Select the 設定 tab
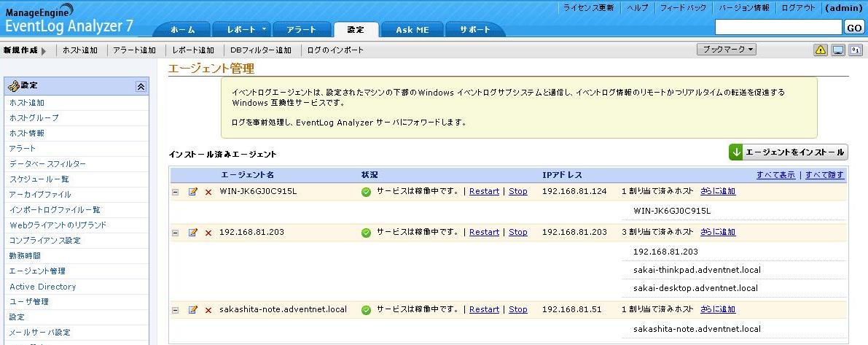Viewport: 868px width, 345px height. coord(356,30)
